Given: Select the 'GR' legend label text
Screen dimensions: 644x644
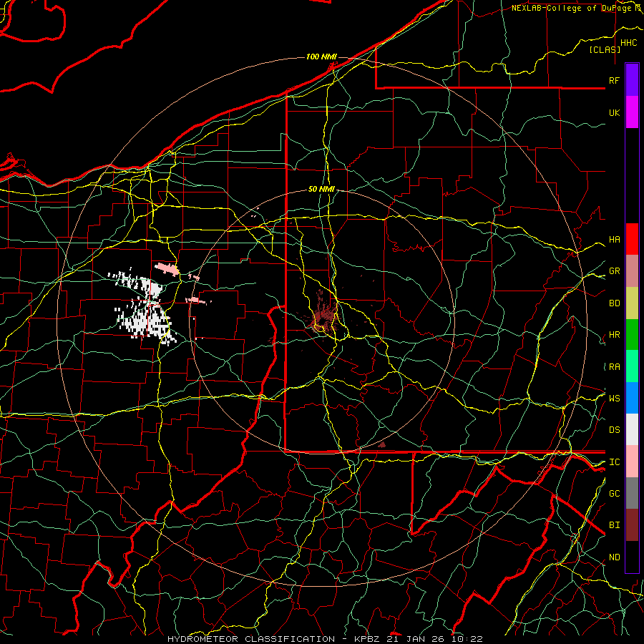Looking at the screenshot, I should 614,271.
